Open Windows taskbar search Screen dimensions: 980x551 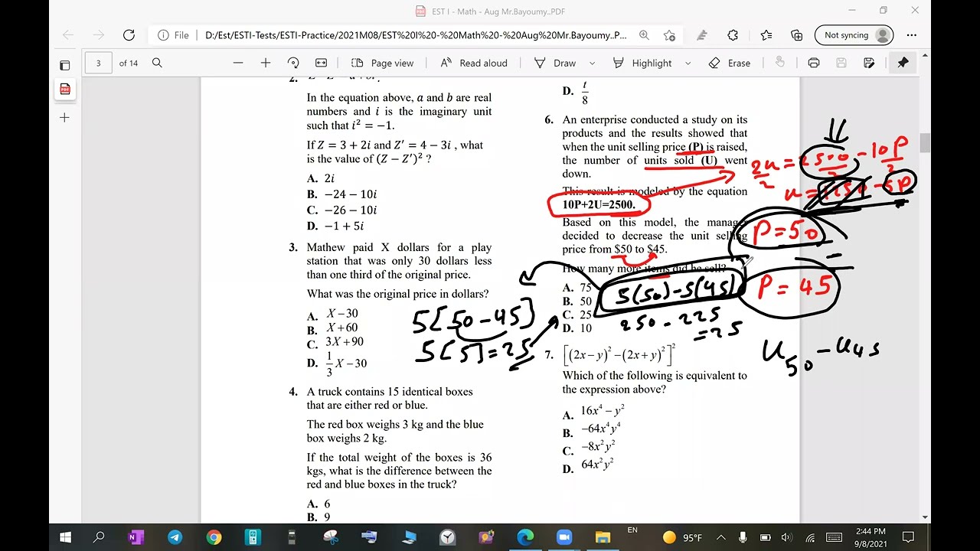pyautogui.click(x=99, y=537)
